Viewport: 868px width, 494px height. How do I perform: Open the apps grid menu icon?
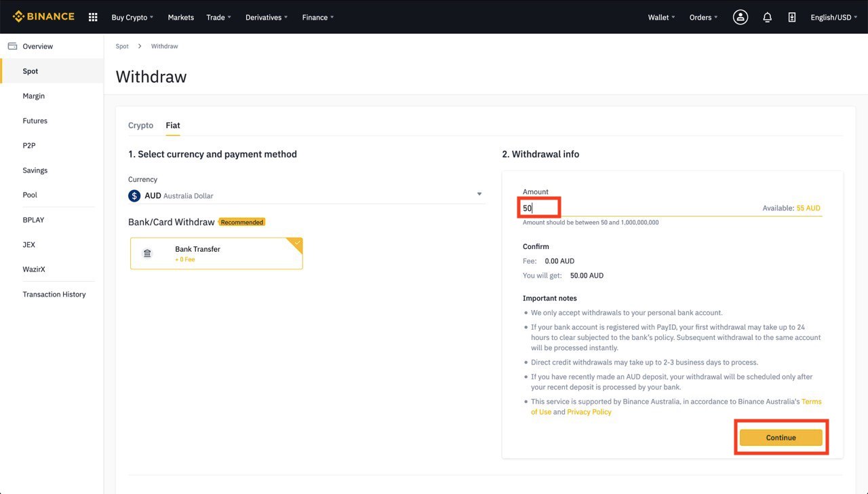(94, 17)
